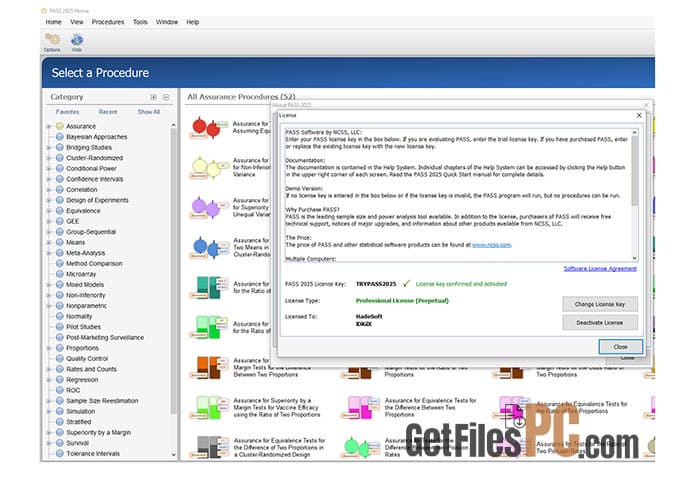The width and height of the screenshot is (700, 487).
Task: Open the Window menu
Action: click(x=167, y=22)
